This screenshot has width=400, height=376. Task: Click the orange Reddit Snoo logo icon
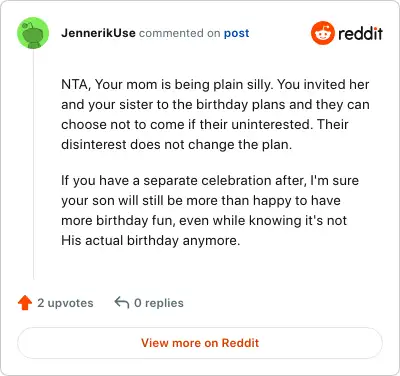coord(322,33)
